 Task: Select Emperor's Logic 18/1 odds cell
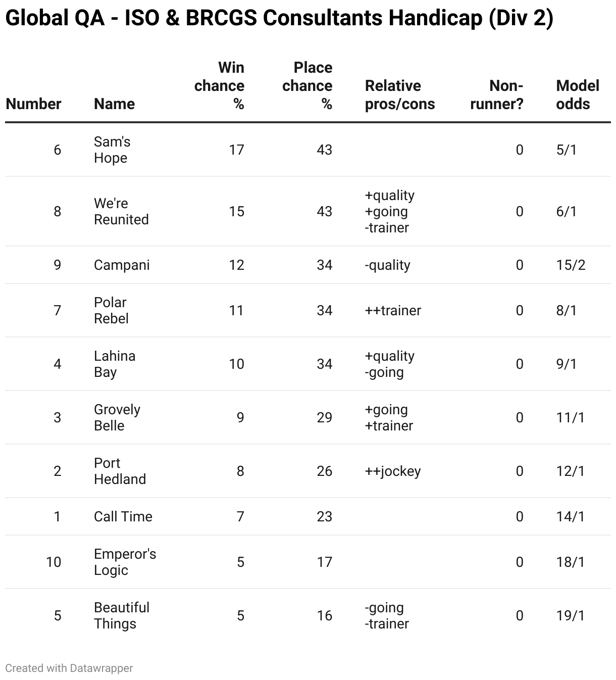[571, 562]
